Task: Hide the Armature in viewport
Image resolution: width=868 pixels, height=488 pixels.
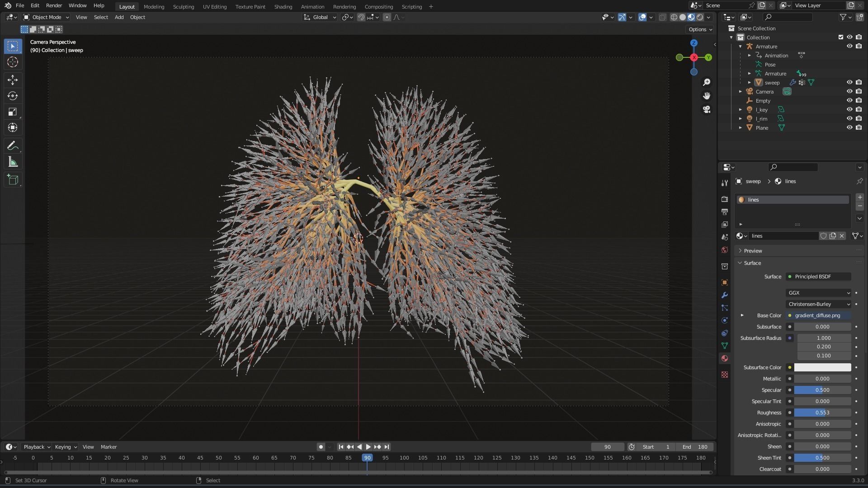Action: (849, 46)
